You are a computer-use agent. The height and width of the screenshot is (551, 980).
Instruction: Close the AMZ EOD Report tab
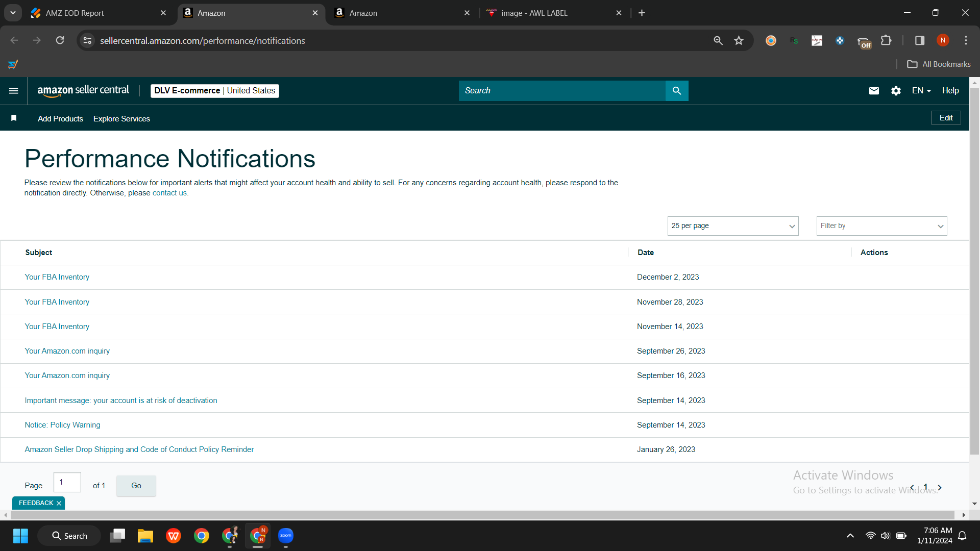click(x=163, y=13)
